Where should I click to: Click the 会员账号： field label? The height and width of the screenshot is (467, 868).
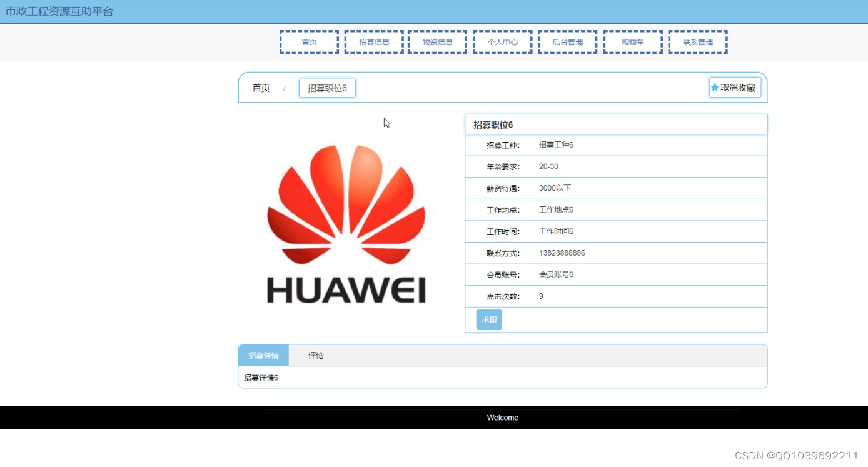pyautogui.click(x=503, y=274)
